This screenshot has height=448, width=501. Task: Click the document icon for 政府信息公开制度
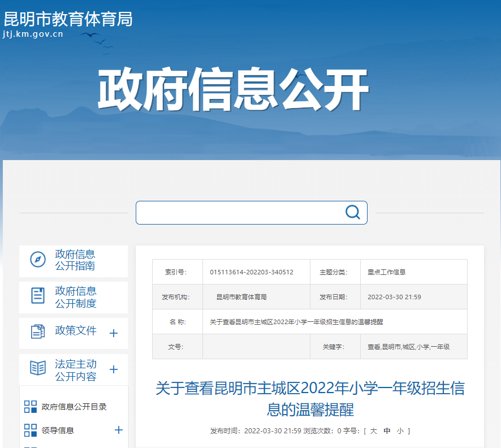coord(38,295)
